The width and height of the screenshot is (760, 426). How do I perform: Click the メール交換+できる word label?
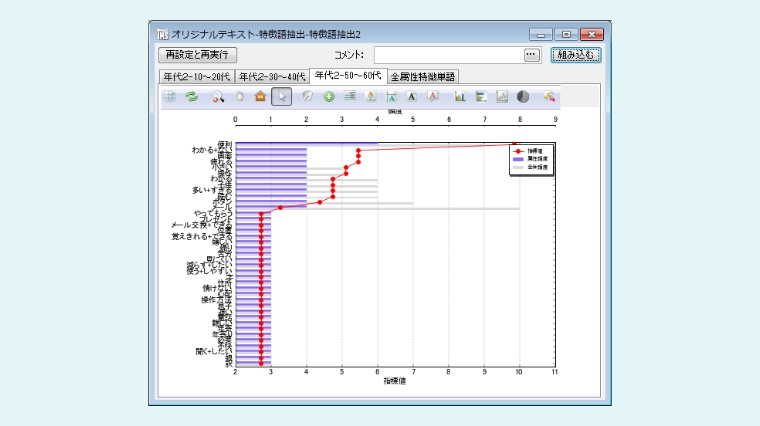pyautogui.click(x=201, y=225)
